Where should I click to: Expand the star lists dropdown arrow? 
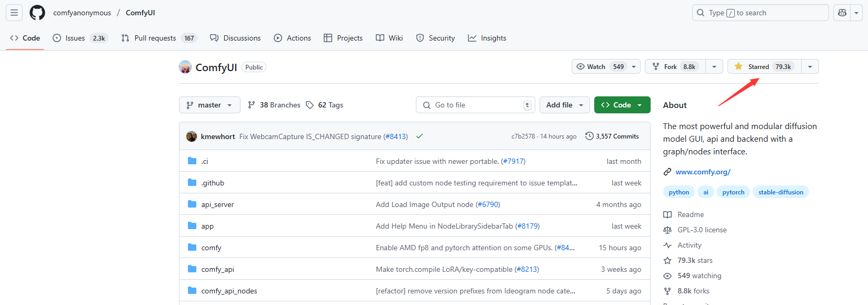[810, 66]
